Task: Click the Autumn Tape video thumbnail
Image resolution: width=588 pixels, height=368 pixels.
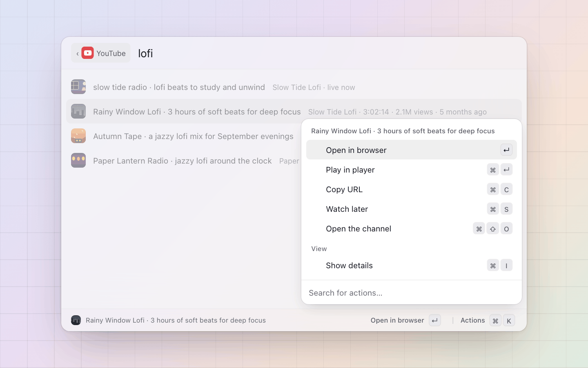Action: (x=78, y=136)
